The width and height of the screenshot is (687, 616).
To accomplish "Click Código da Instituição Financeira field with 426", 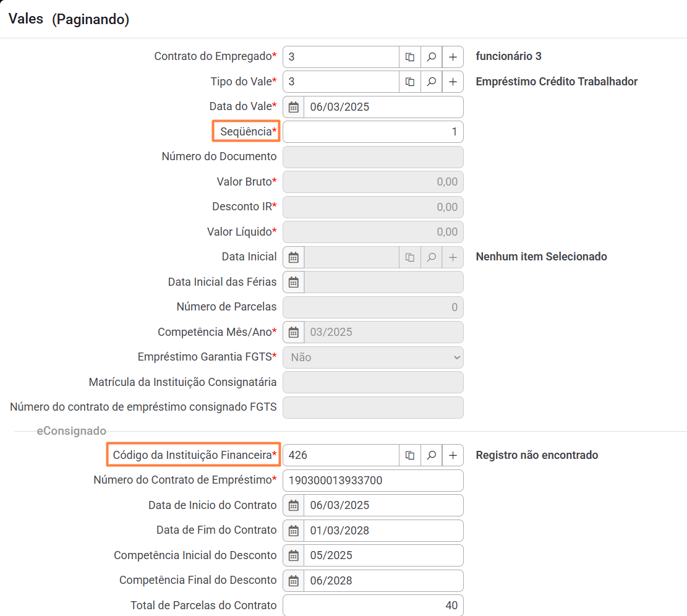I will click(x=341, y=455).
